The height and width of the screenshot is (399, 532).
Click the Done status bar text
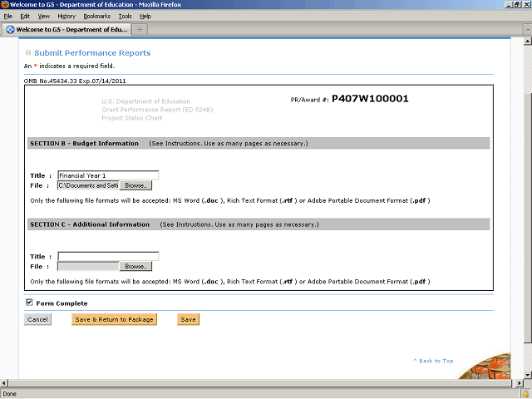click(x=10, y=393)
